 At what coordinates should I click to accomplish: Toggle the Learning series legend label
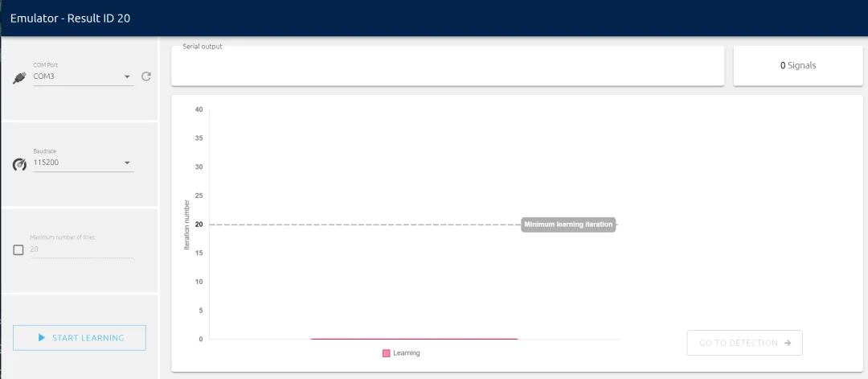tap(407, 353)
